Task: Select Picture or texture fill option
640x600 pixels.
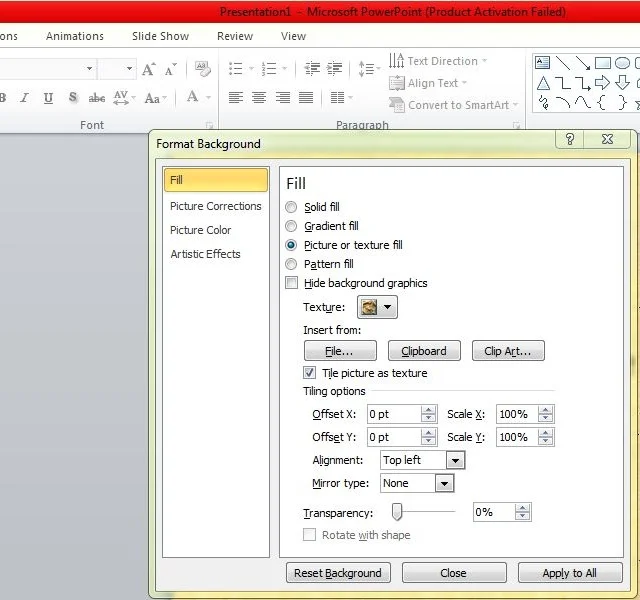Action: (x=291, y=245)
